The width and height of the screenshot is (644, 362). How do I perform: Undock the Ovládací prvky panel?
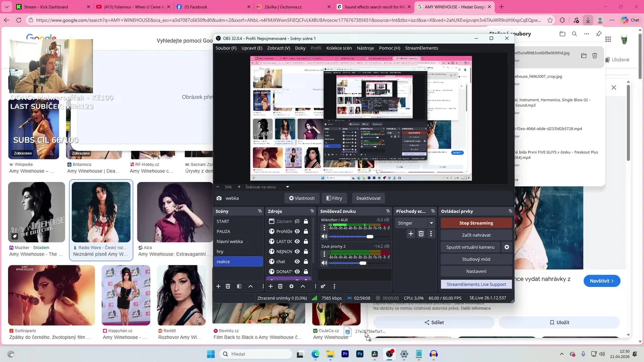click(x=510, y=211)
